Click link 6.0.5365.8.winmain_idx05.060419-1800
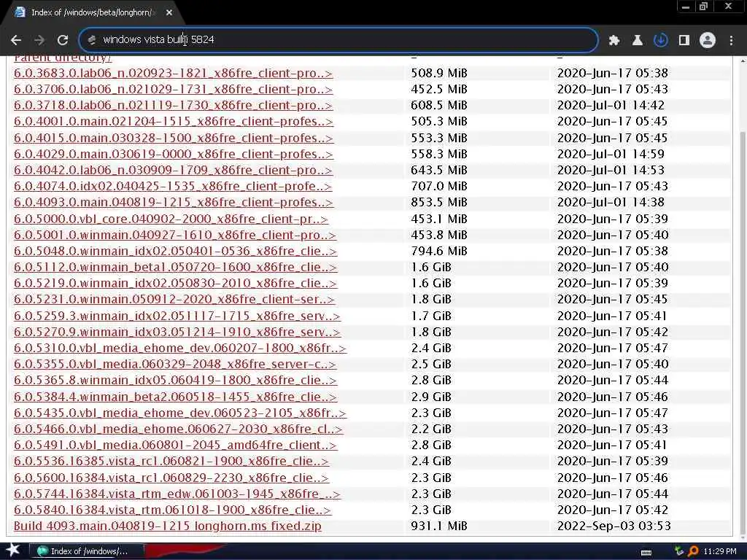The image size is (747, 560). [175, 381]
